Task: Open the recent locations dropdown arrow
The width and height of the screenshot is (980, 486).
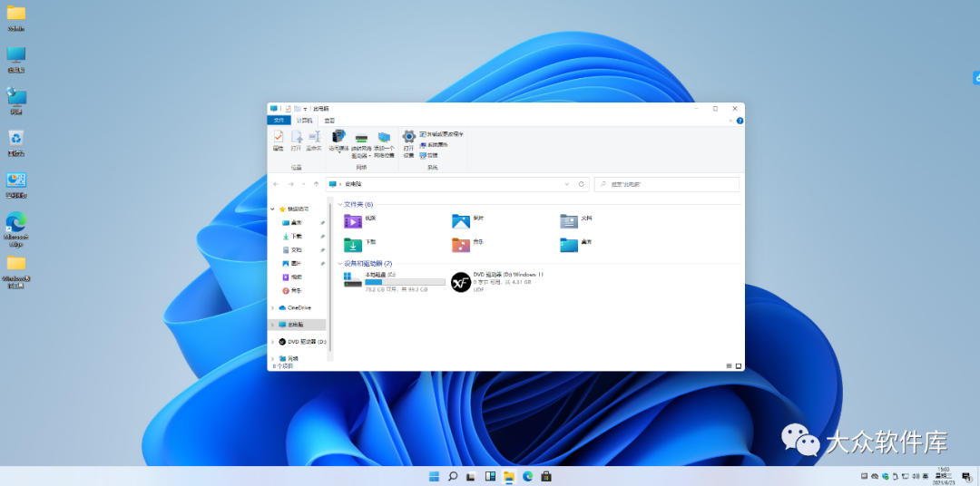Action: pyautogui.click(x=304, y=184)
